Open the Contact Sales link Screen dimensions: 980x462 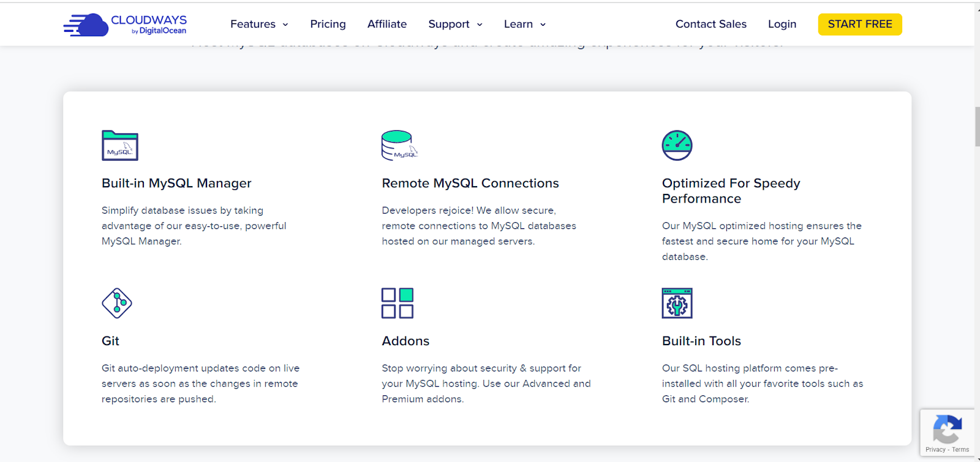click(710, 24)
